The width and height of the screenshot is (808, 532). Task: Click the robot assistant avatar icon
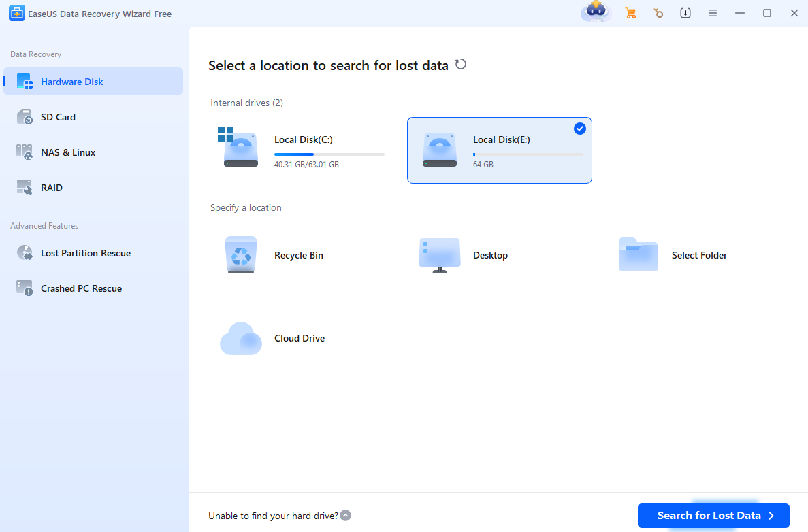[596, 12]
